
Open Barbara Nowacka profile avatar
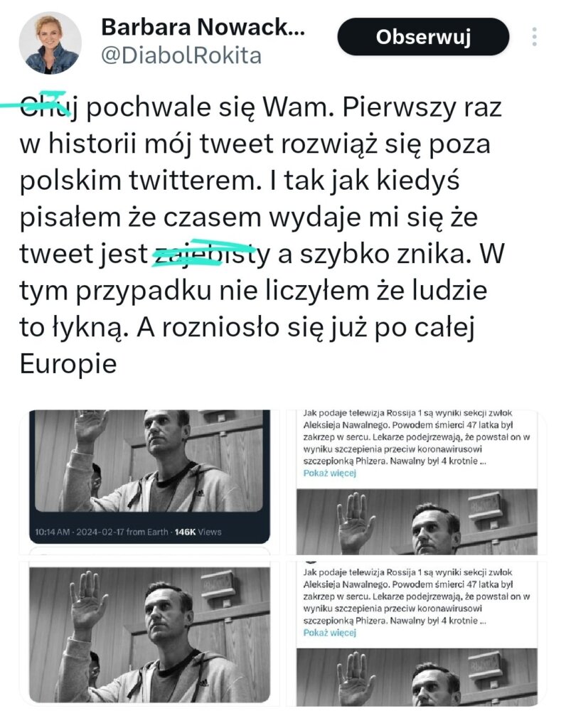coord(50,43)
